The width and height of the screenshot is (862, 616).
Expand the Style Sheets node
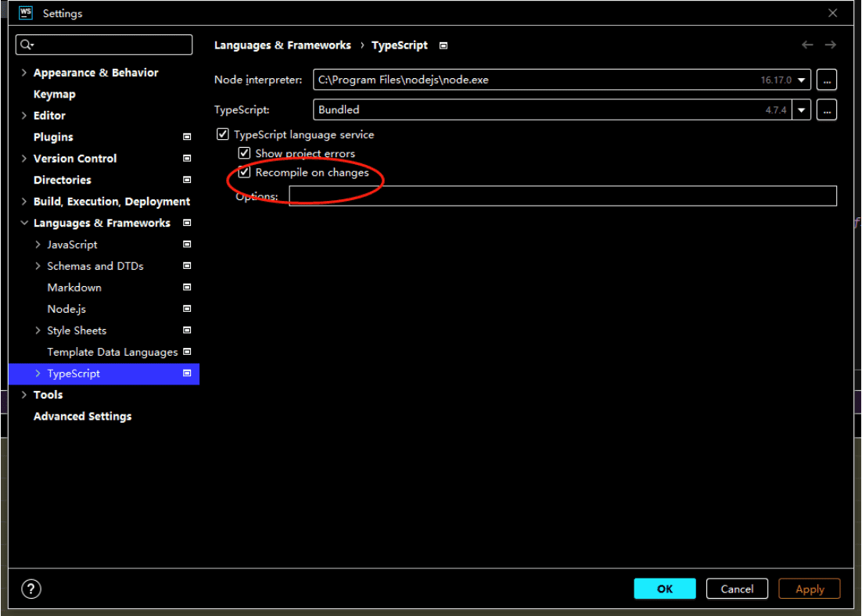click(x=38, y=330)
